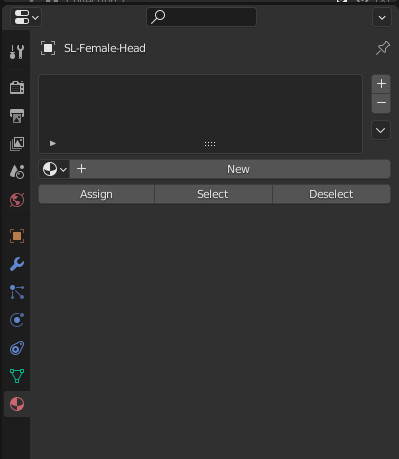Click the Assign button

tap(96, 194)
